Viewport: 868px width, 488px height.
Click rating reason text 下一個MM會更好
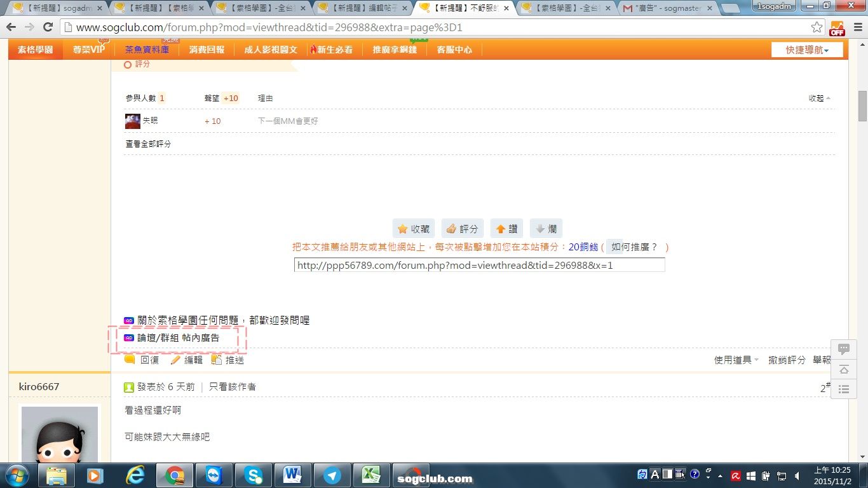(288, 121)
